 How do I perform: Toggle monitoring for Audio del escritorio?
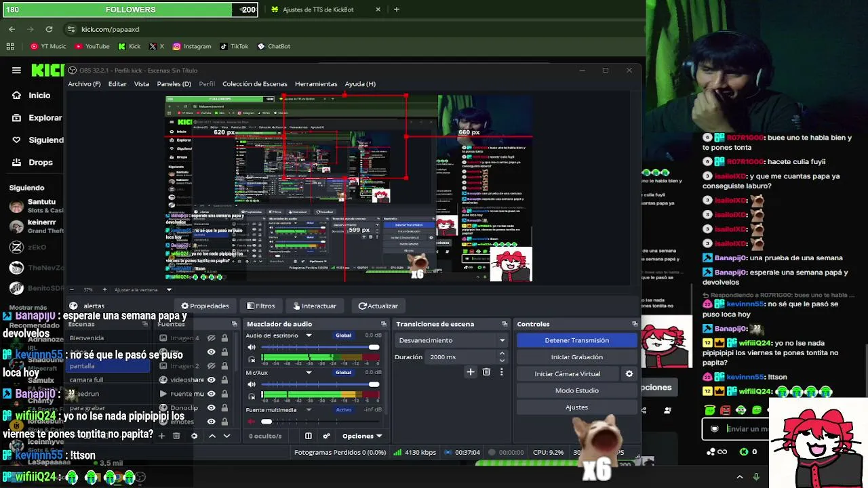(x=252, y=359)
